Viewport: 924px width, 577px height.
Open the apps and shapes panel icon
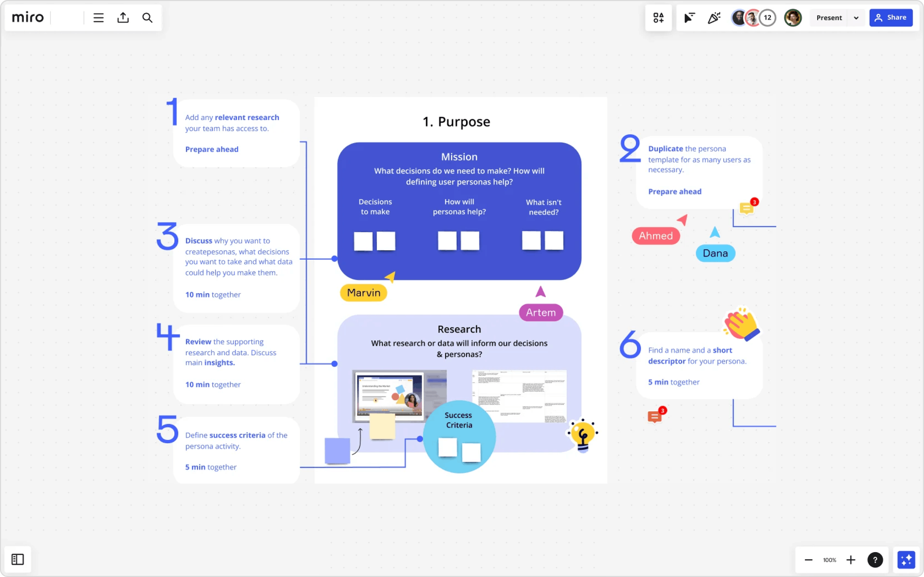pyautogui.click(x=658, y=18)
